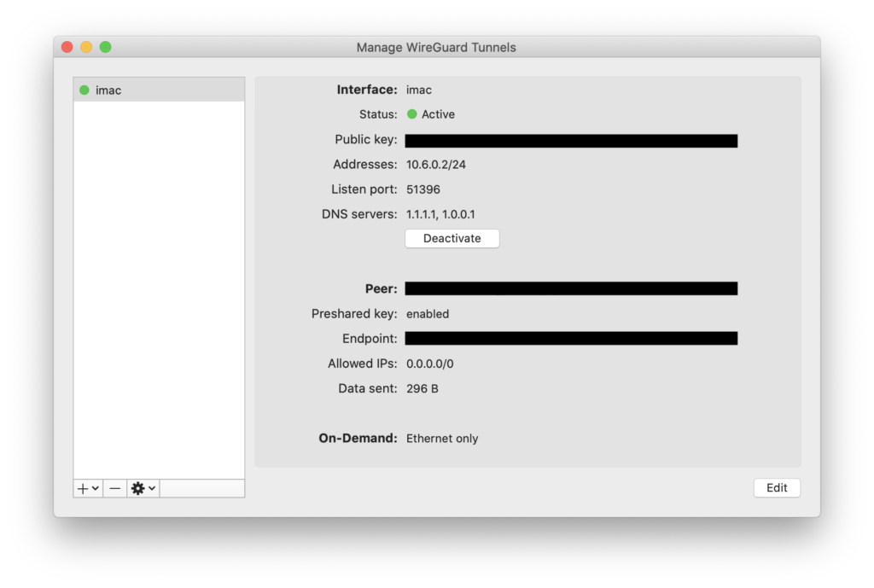
Task: Maximize the WireGuard tunnels window
Action: pos(105,47)
